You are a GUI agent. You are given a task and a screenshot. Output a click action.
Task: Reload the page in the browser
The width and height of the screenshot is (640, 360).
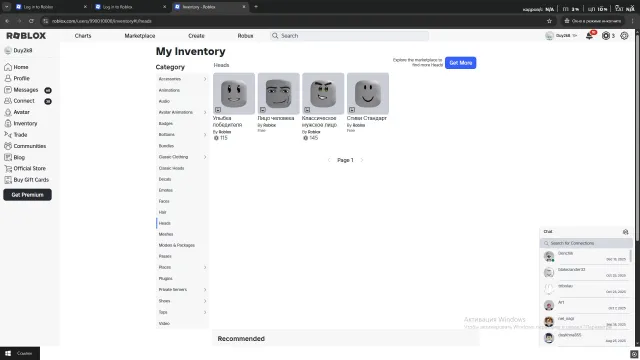tap(31, 21)
